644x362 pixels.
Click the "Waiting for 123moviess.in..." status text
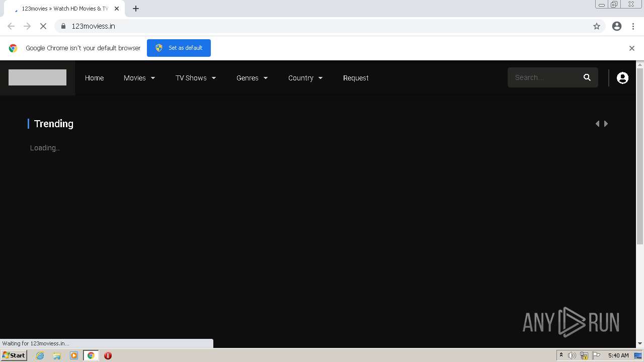point(36,343)
